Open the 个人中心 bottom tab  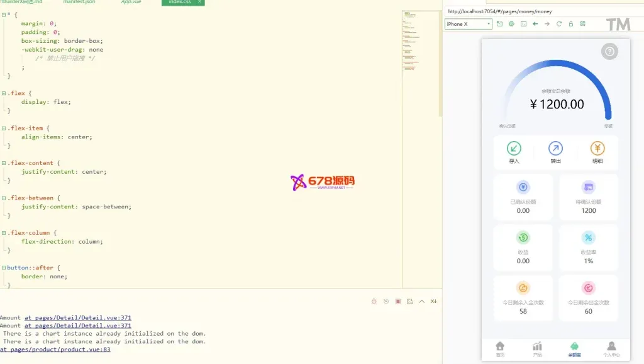611,349
